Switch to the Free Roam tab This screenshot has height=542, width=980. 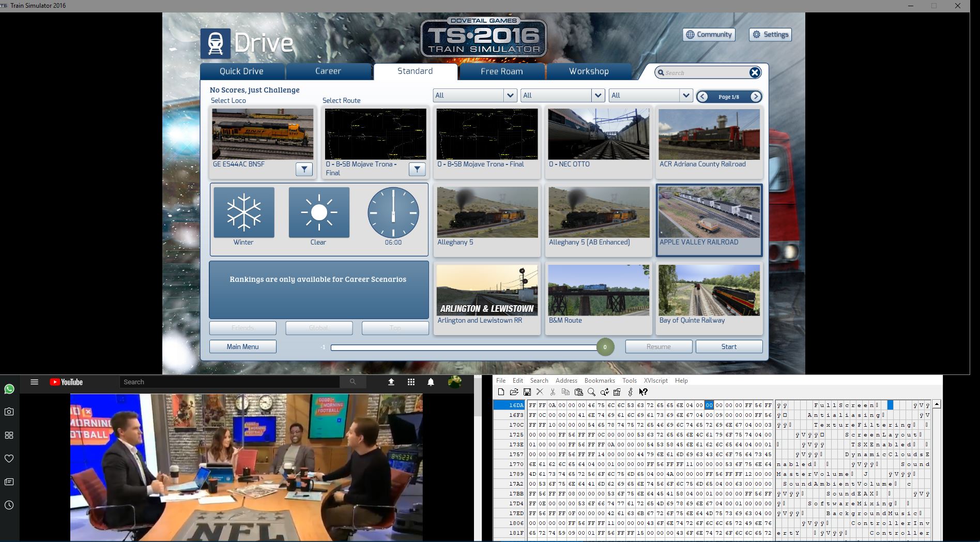pos(502,71)
